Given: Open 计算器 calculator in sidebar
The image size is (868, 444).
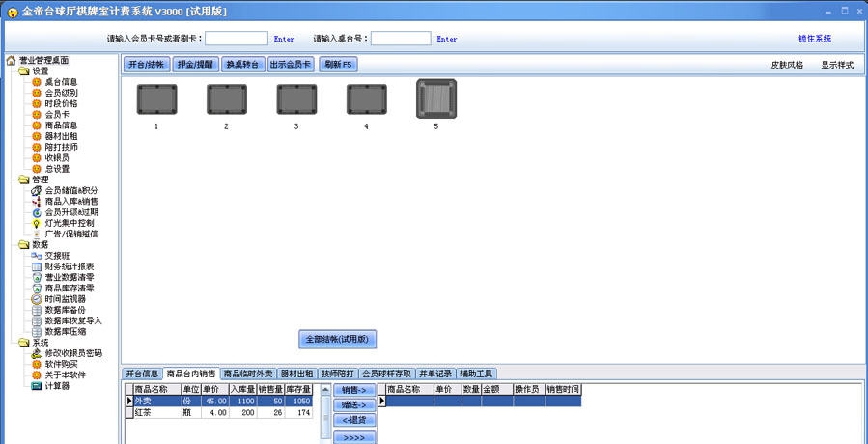Looking at the screenshot, I should coord(59,386).
